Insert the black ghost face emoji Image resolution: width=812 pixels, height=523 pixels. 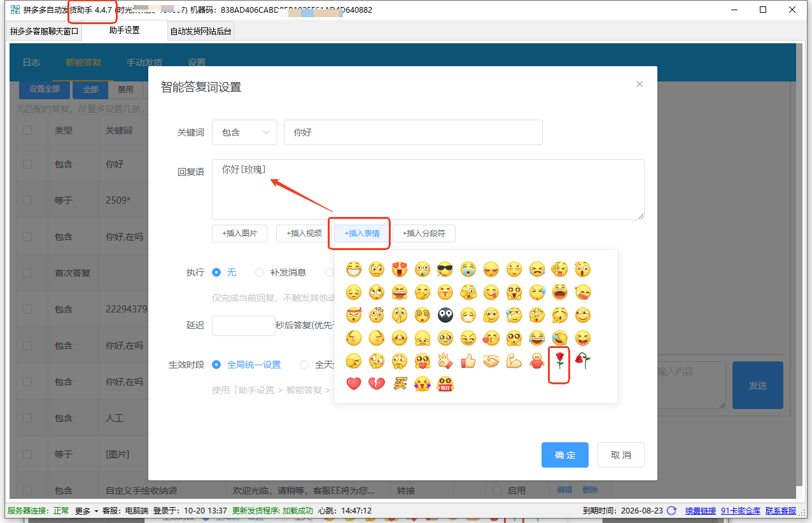point(445,315)
